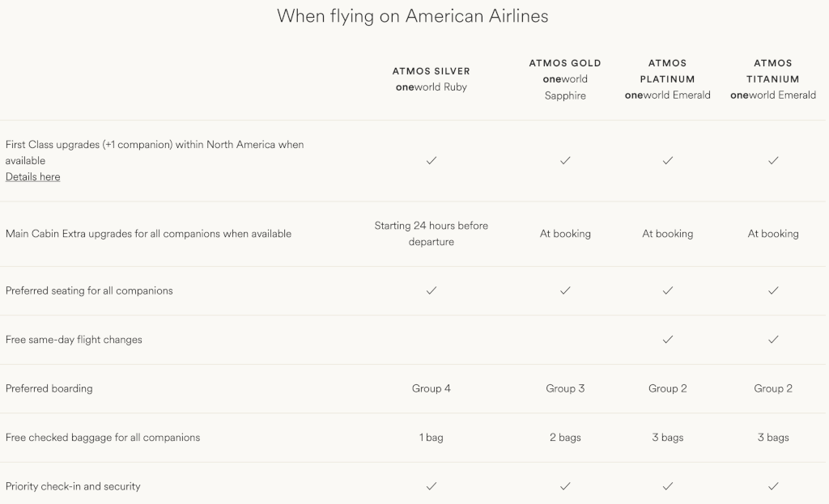Select the Atmos Titanium column header
Image resolution: width=829 pixels, height=504 pixels.
coord(773,79)
